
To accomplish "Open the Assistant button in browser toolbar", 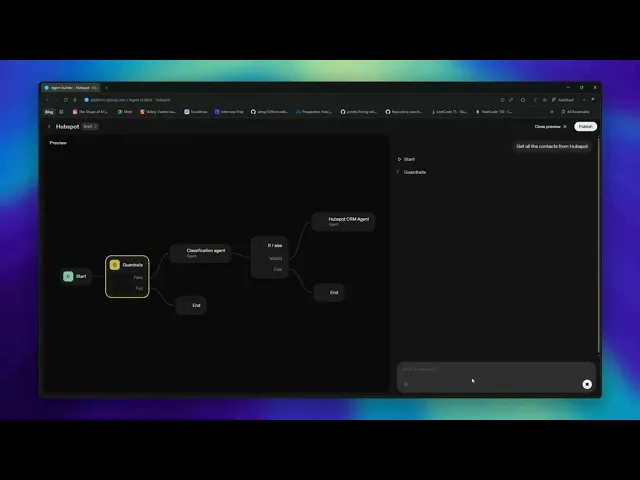I will [x=563, y=100].
